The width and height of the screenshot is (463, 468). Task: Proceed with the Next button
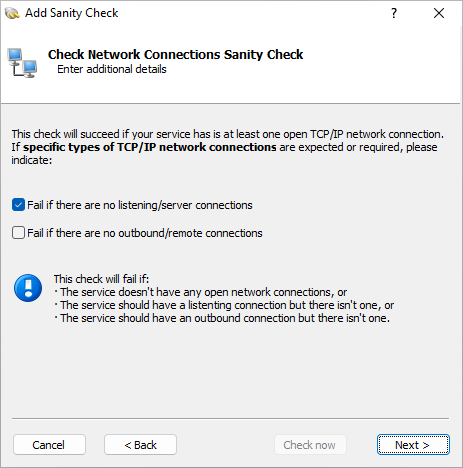pyautogui.click(x=413, y=445)
